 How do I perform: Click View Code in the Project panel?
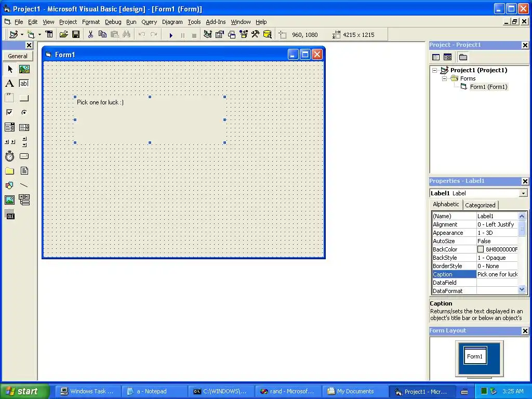tap(436, 57)
